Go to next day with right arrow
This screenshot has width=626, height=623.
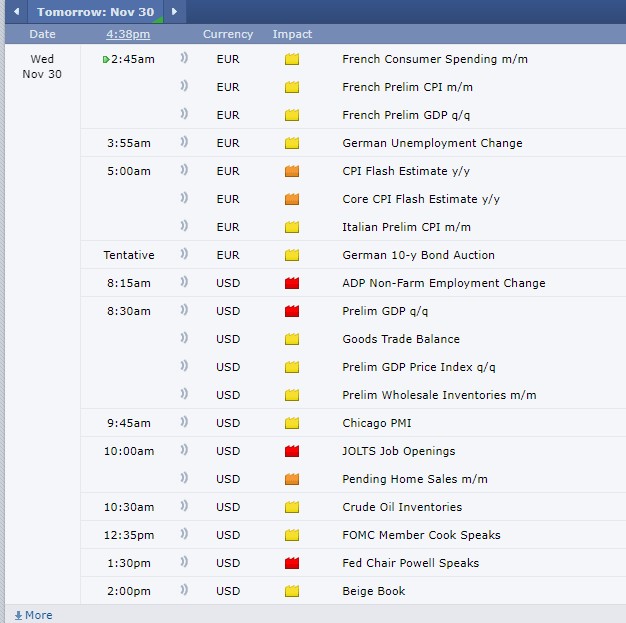174,12
